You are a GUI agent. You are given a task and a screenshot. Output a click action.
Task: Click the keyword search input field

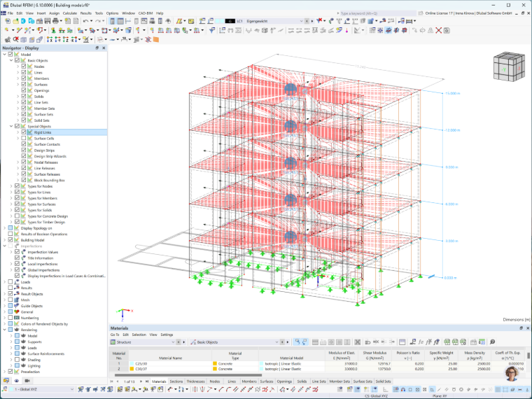[377, 13]
